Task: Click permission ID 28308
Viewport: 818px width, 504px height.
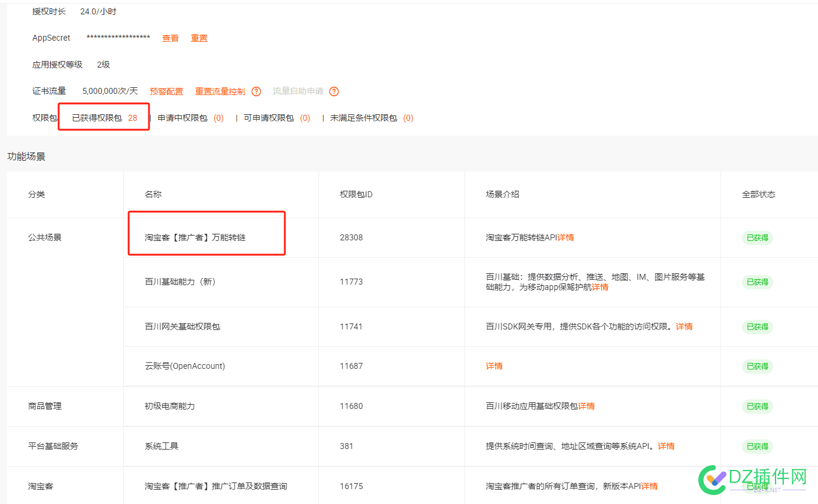Action: click(x=351, y=237)
